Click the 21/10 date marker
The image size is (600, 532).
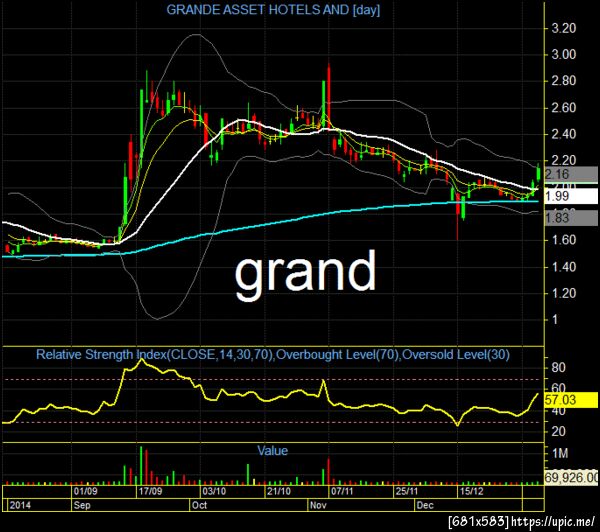[279, 491]
